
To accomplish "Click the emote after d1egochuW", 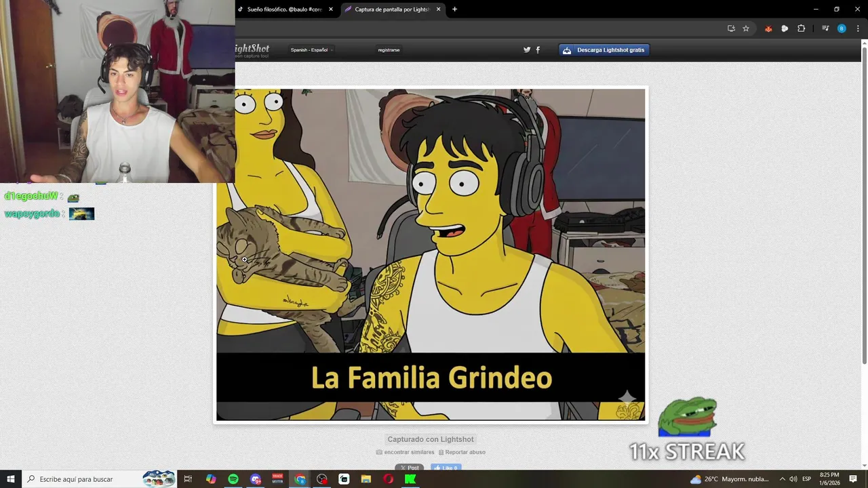I will click(x=73, y=198).
